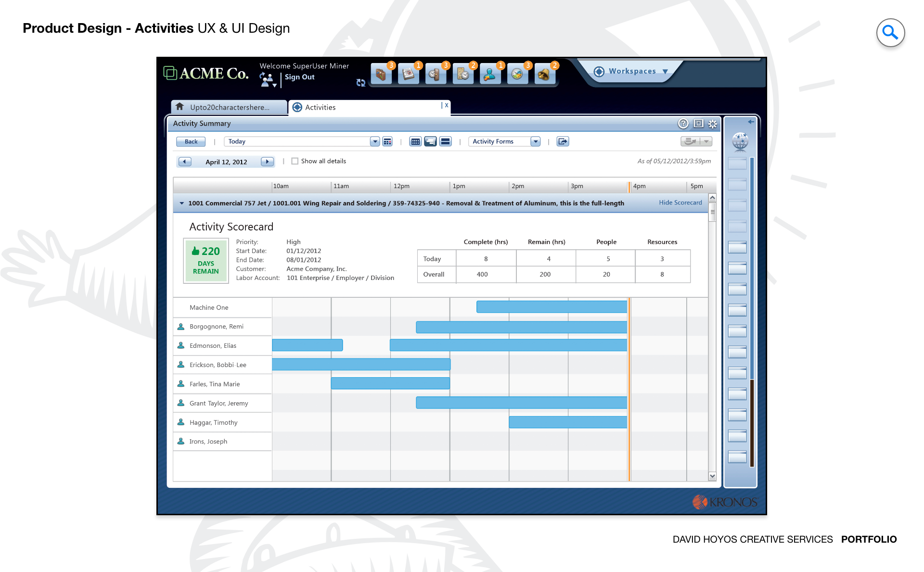Click the magnifier search icon
The height and width of the screenshot is (572, 924).
coord(890,33)
